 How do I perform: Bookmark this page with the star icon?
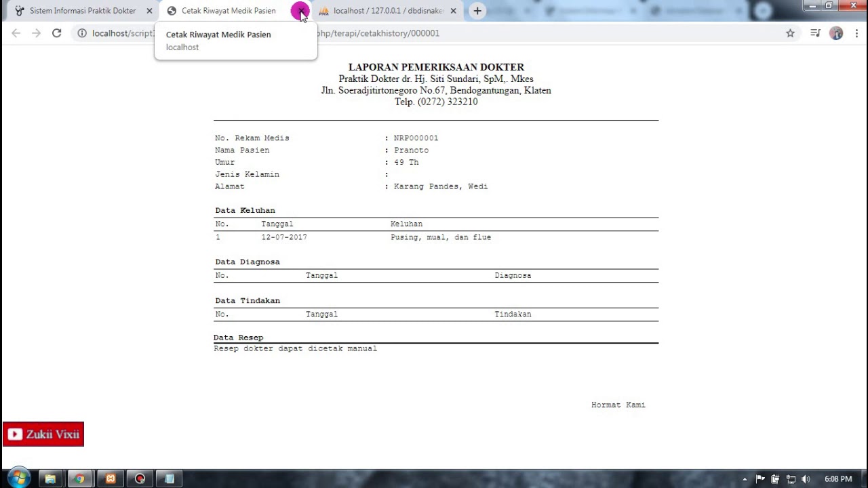coord(790,33)
